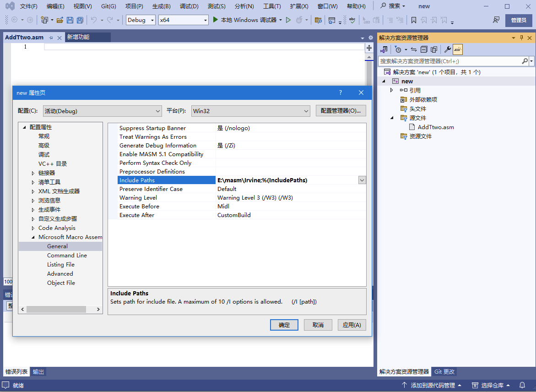The width and height of the screenshot is (536, 392).
Task: Toggle the Preview Selected Items icon
Action: tap(457, 49)
